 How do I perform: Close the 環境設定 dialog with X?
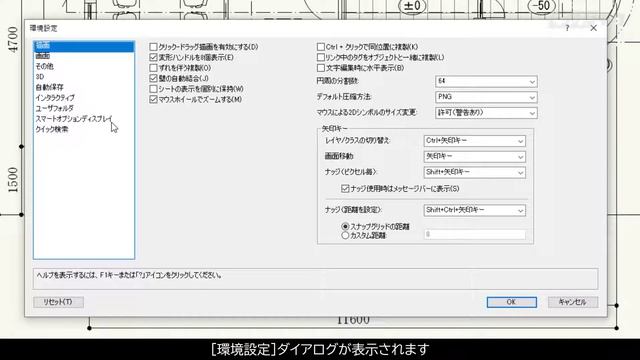(x=593, y=28)
